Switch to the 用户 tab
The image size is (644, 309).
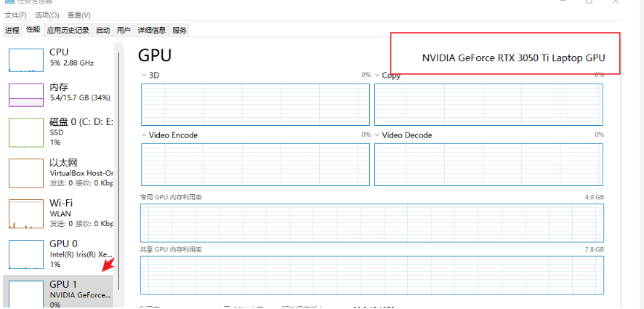pos(124,30)
